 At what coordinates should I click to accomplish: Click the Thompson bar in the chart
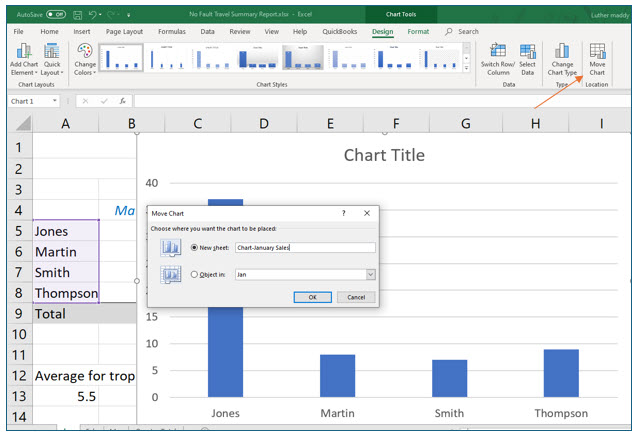tap(561, 373)
